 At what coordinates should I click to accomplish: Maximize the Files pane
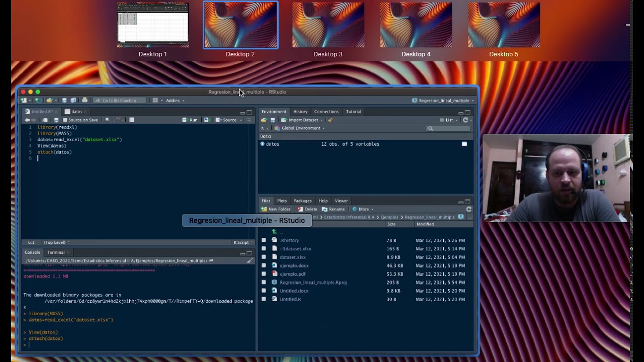pos(467,202)
